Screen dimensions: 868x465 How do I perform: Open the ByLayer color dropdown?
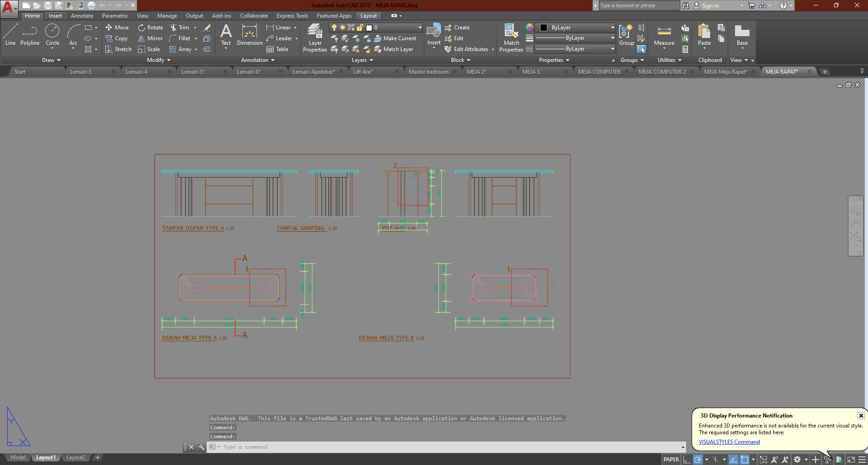[x=612, y=28]
